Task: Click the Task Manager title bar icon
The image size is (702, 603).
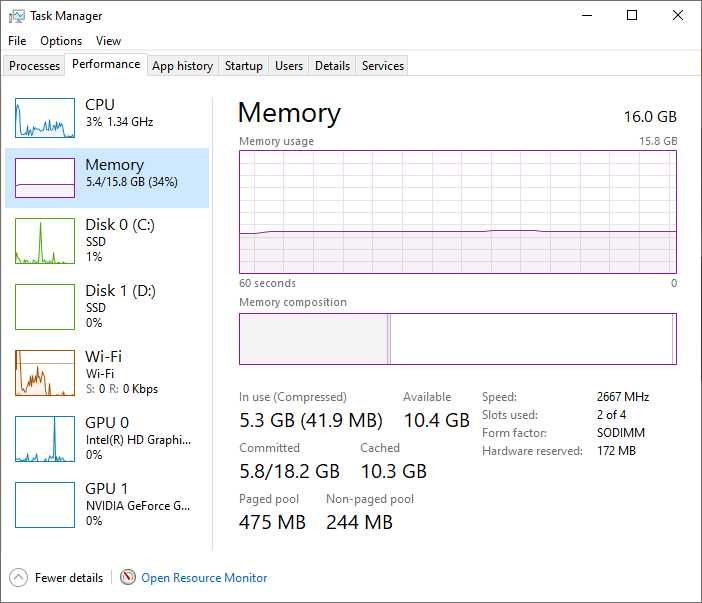Action: coord(17,16)
